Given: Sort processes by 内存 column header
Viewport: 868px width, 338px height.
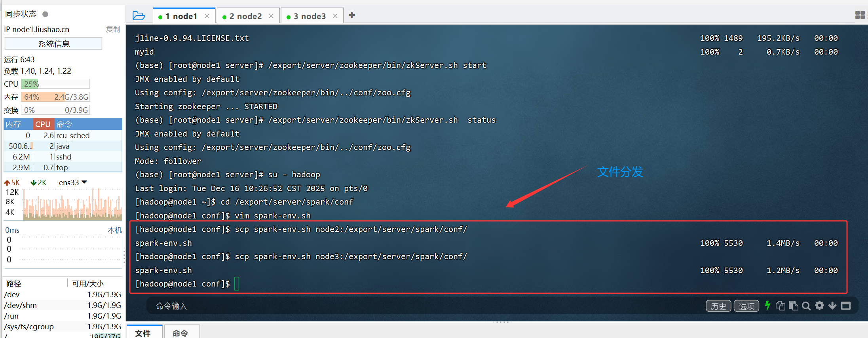Looking at the screenshot, I should [18, 124].
